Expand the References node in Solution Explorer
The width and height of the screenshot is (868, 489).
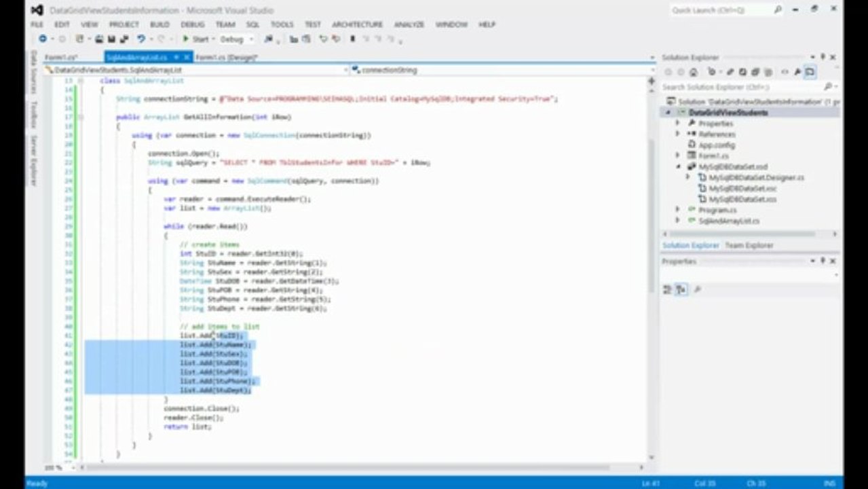(677, 134)
